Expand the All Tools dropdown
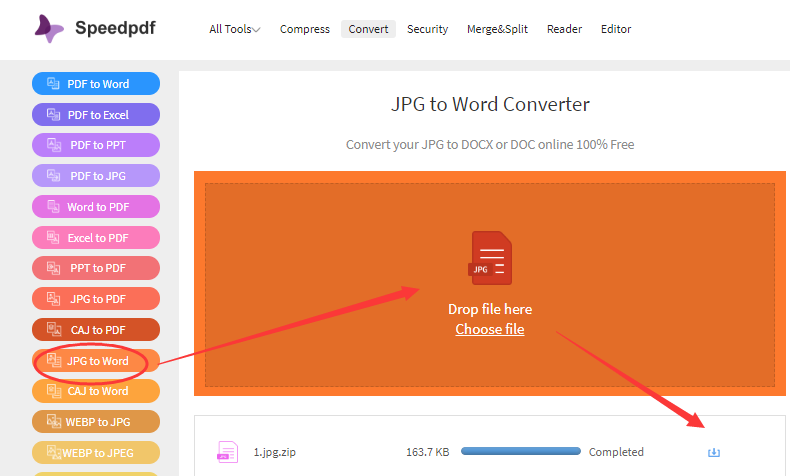This screenshot has width=790, height=476. pyautogui.click(x=235, y=29)
